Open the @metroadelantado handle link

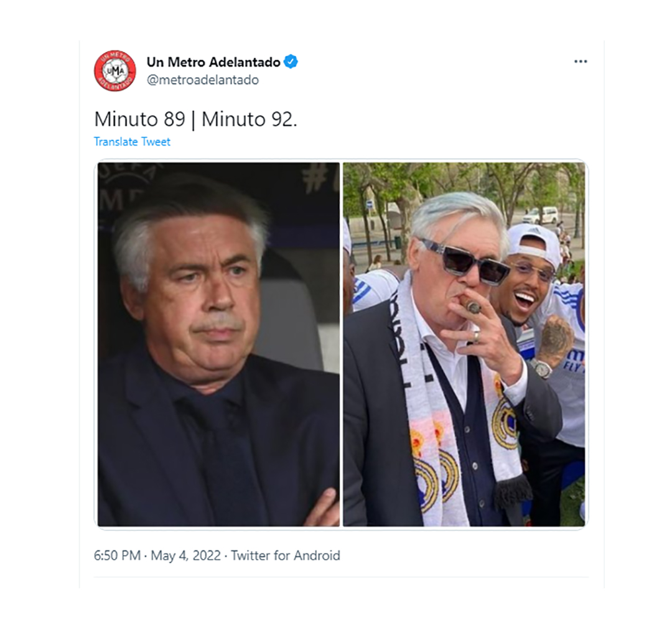pyautogui.click(x=203, y=80)
